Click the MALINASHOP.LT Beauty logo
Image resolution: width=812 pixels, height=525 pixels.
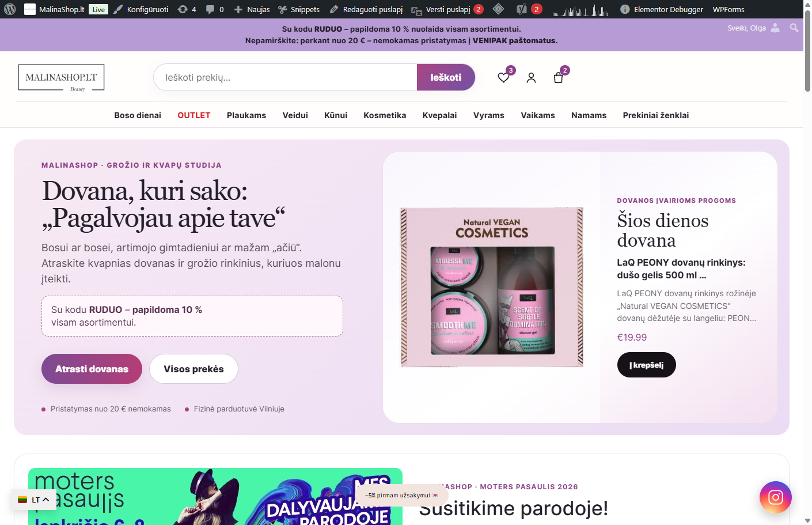pos(61,77)
